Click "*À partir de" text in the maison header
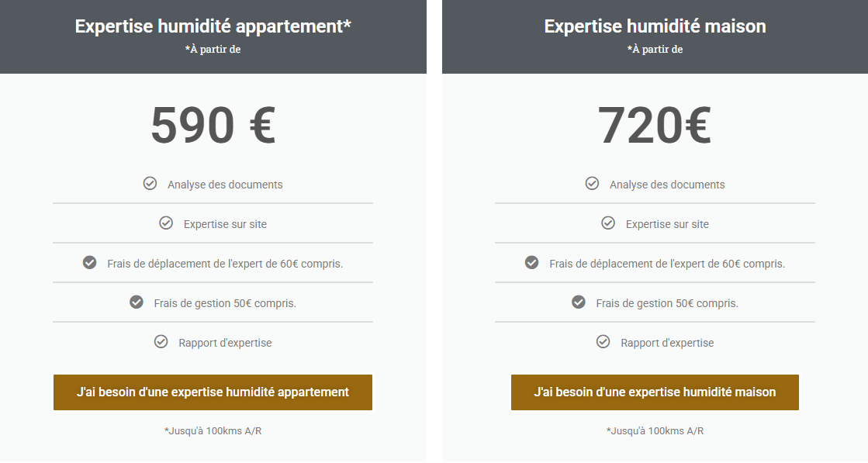This screenshot has width=868, height=463. tap(655, 48)
